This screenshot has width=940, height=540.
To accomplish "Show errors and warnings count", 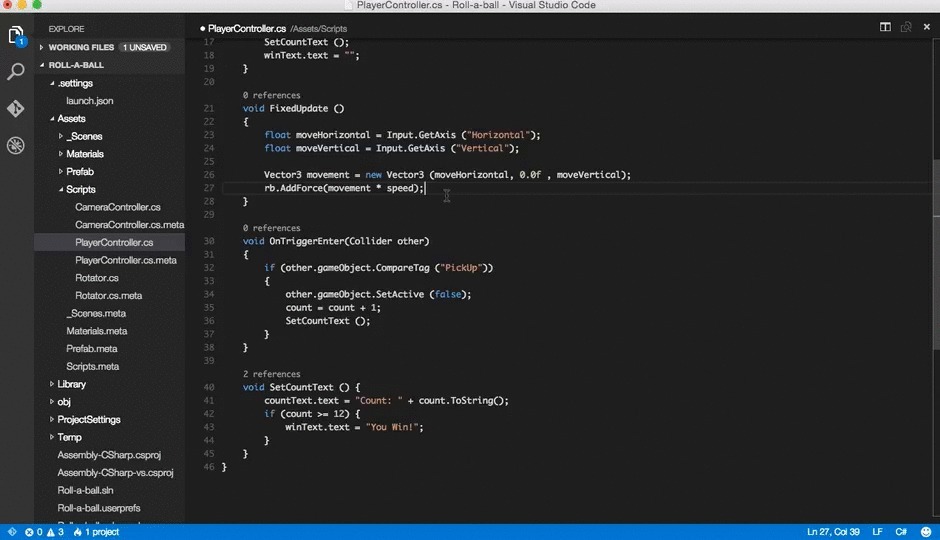I will point(44,532).
